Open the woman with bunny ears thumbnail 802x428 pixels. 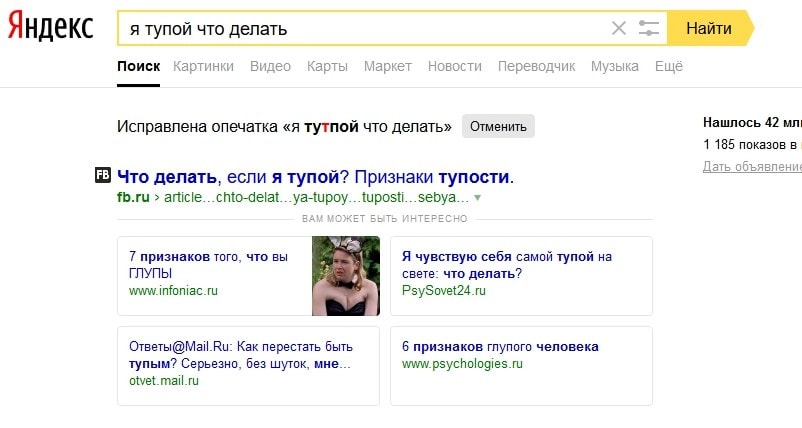click(x=346, y=276)
